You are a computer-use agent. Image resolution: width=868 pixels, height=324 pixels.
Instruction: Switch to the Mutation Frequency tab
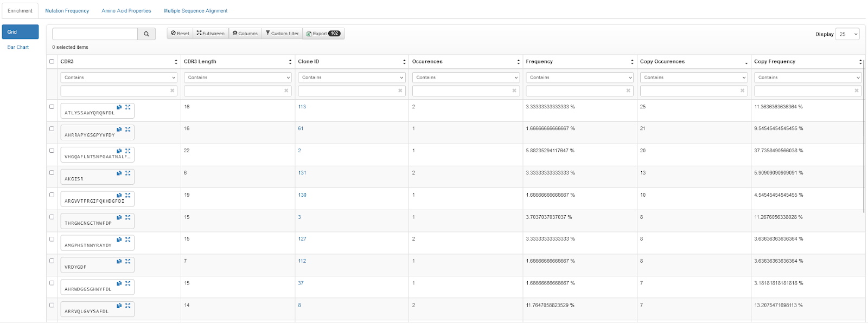(x=67, y=11)
